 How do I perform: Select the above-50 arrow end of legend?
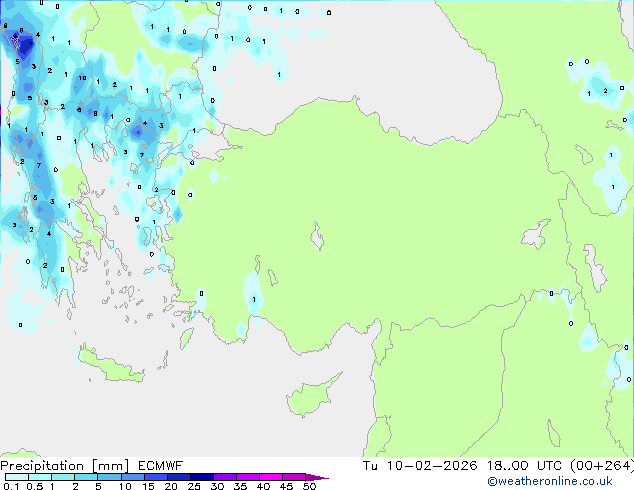click(x=316, y=477)
